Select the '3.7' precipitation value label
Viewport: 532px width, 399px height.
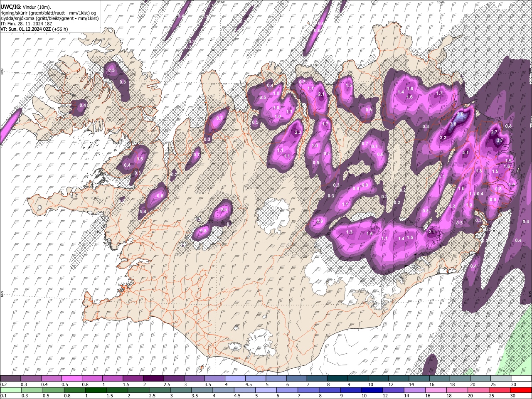(x=500, y=140)
